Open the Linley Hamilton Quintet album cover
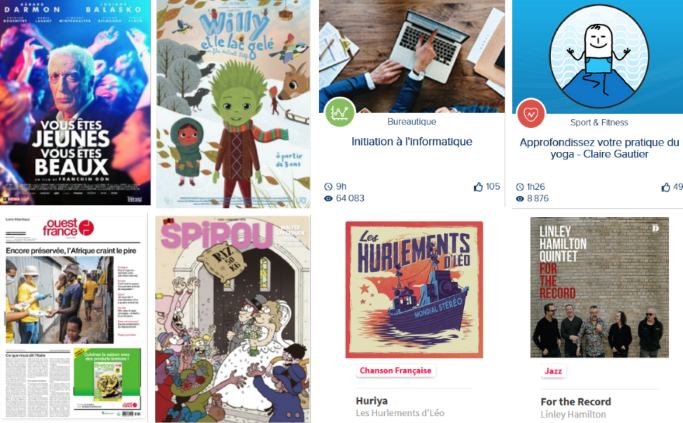This screenshot has height=423, width=683. pyautogui.click(x=599, y=288)
